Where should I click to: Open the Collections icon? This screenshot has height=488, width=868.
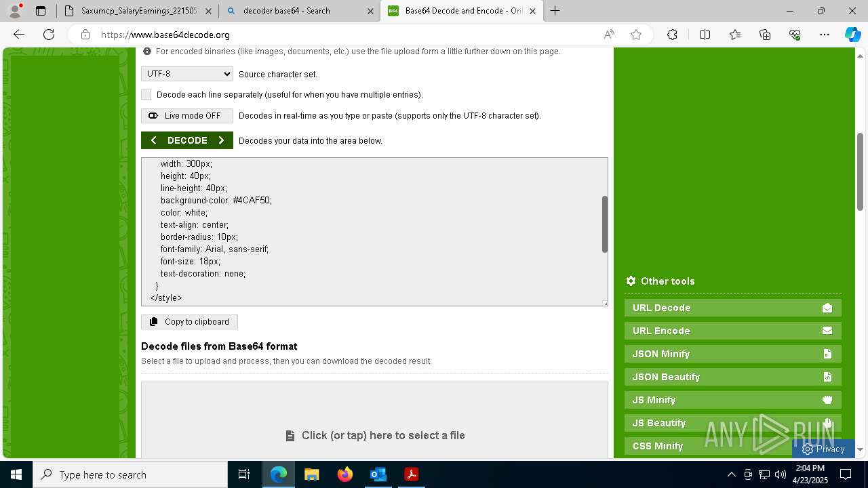coord(765,35)
